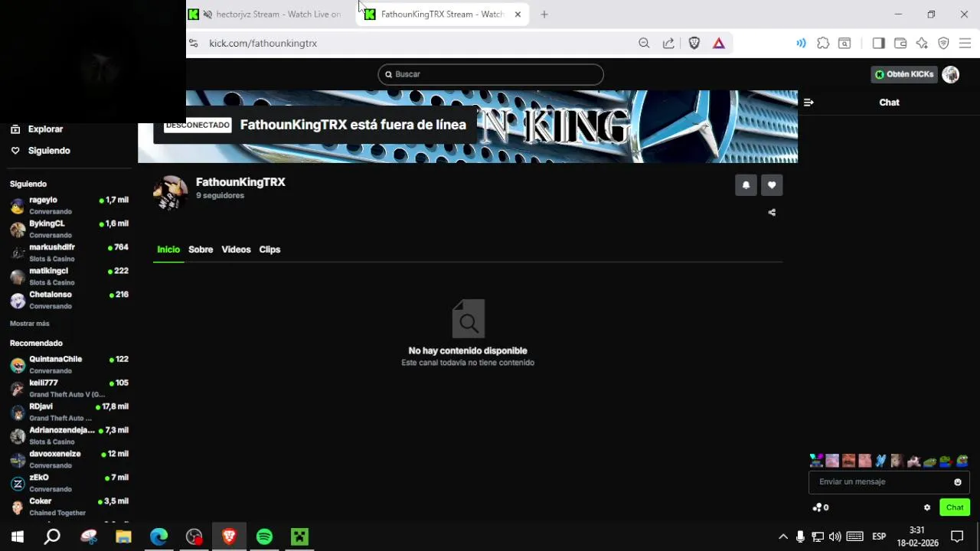980x551 pixels.
Task: Select the Inicio tab
Action: (168, 249)
